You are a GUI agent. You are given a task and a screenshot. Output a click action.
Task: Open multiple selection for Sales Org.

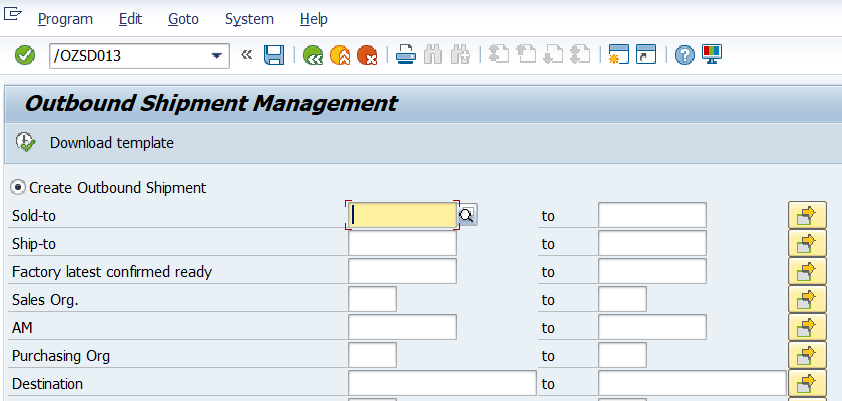[807, 299]
